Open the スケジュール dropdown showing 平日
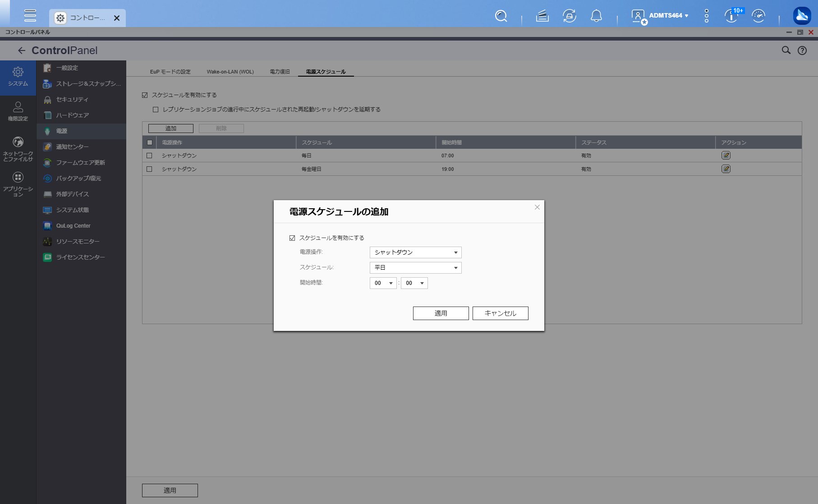818x504 pixels. pos(415,268)
